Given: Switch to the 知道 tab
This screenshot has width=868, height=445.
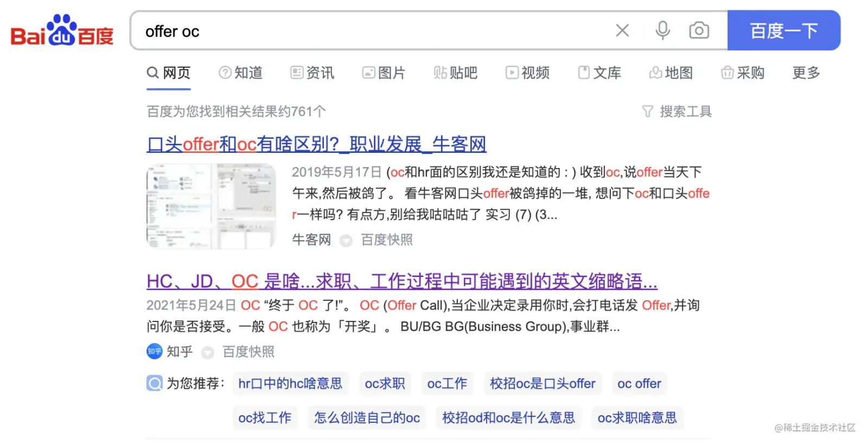Looking at the screenshot, I should pos(240,73).
